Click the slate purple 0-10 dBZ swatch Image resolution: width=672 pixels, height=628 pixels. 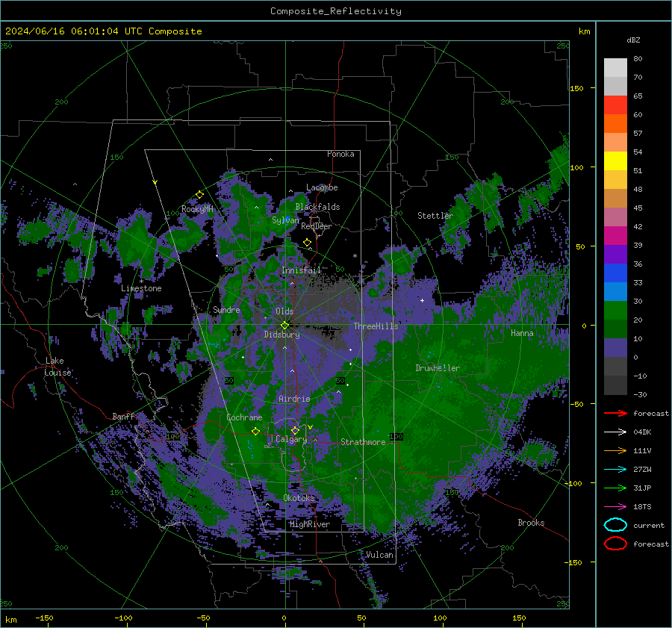coord(615,348)
